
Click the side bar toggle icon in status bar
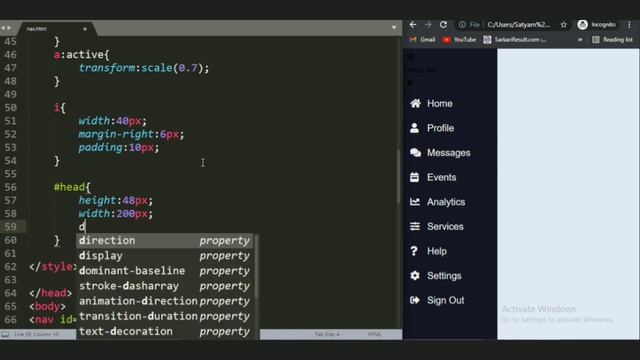[5, 334]
